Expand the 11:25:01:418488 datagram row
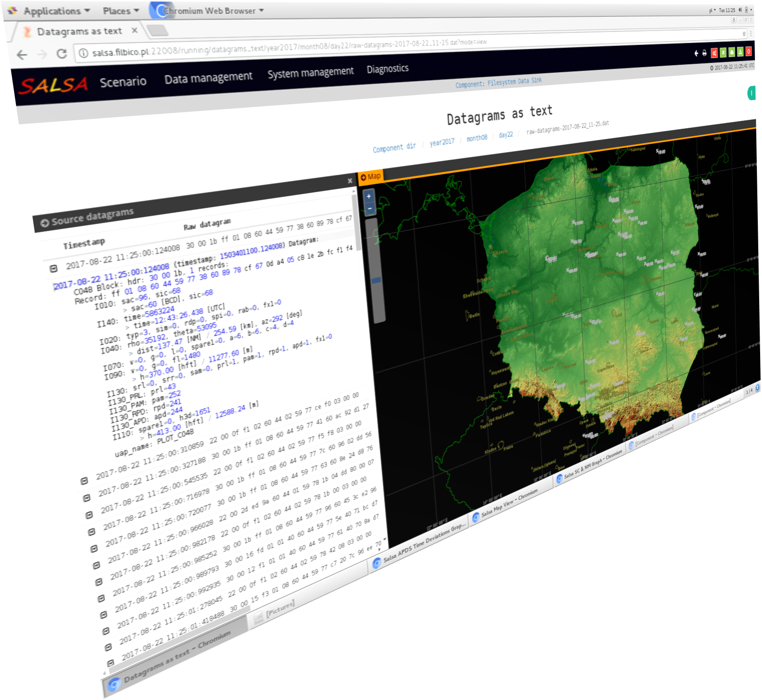The height and width of the screenshot is (700, 762). coord(111,663)
